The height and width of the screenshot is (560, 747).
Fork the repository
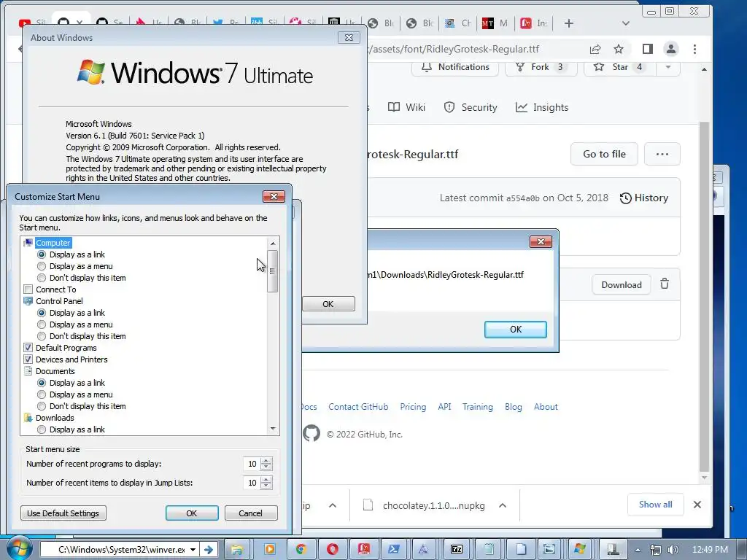541,67
